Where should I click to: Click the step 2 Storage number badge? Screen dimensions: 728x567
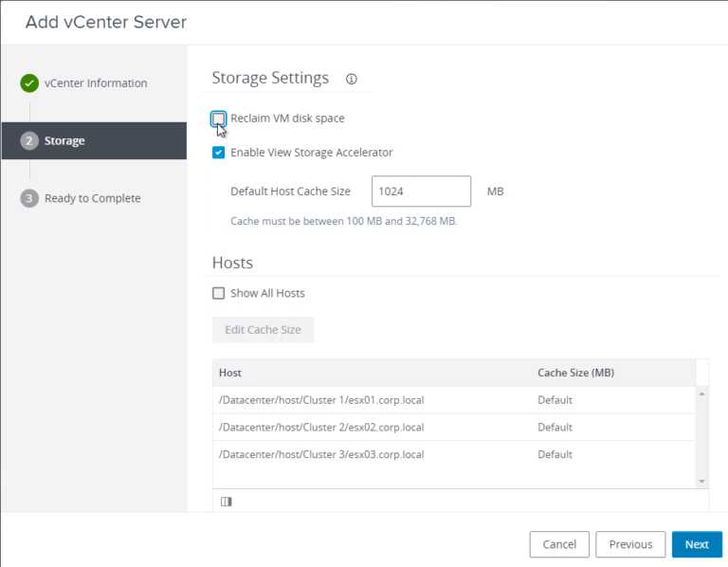click(x=29, y=141)
